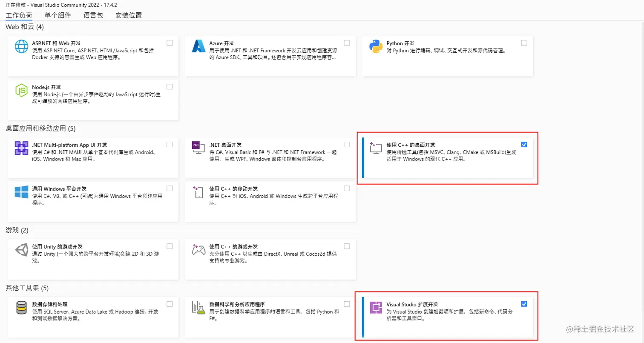Uncheck 使用 C++ 的桌面开发 checkbox
The image size is (644, 343).
tap(524, 144)
